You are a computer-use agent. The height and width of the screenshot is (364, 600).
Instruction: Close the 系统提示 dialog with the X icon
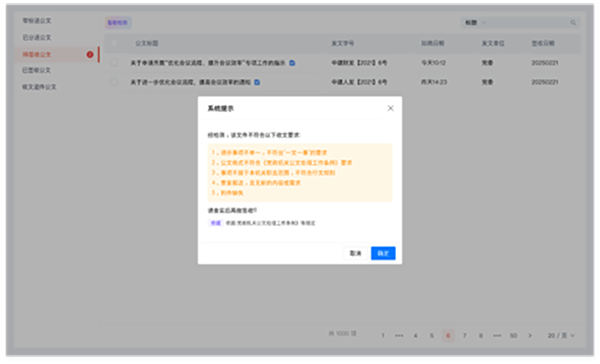390,108
